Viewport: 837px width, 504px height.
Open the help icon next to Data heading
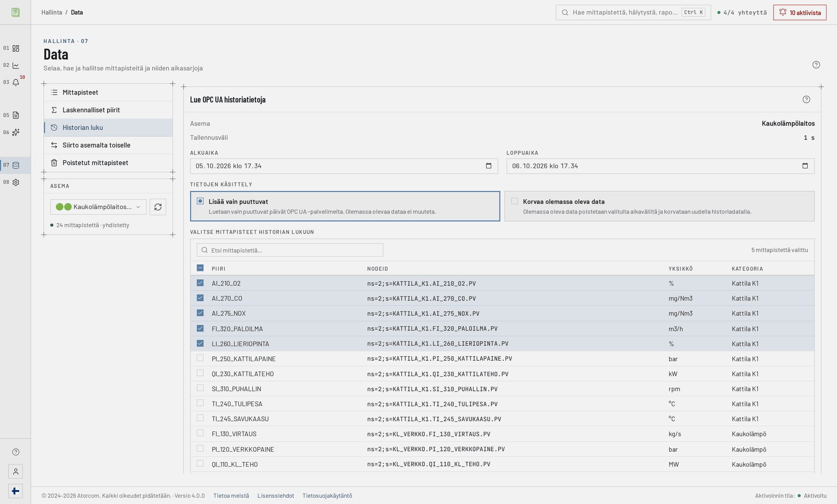coord(816,65)
